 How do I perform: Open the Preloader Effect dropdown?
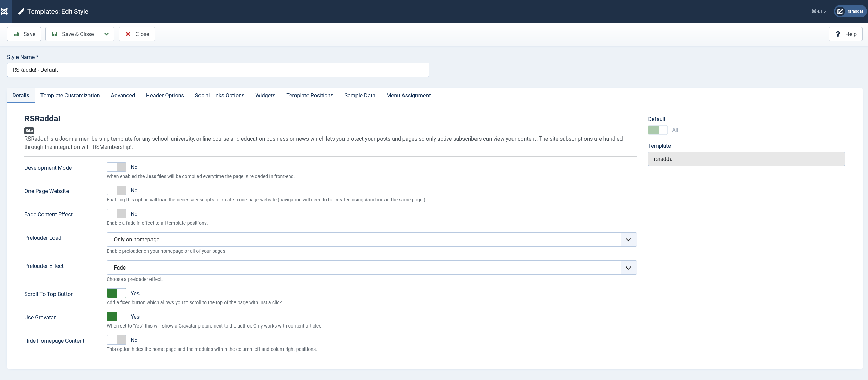click(x=372, y=268)
